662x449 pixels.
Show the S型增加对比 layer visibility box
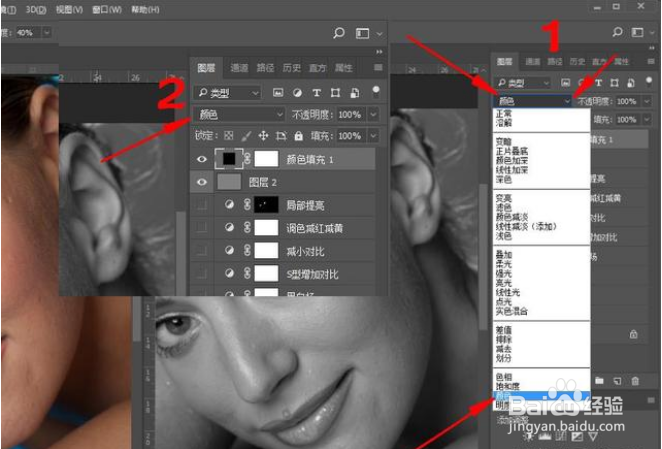tap(202, 274)
